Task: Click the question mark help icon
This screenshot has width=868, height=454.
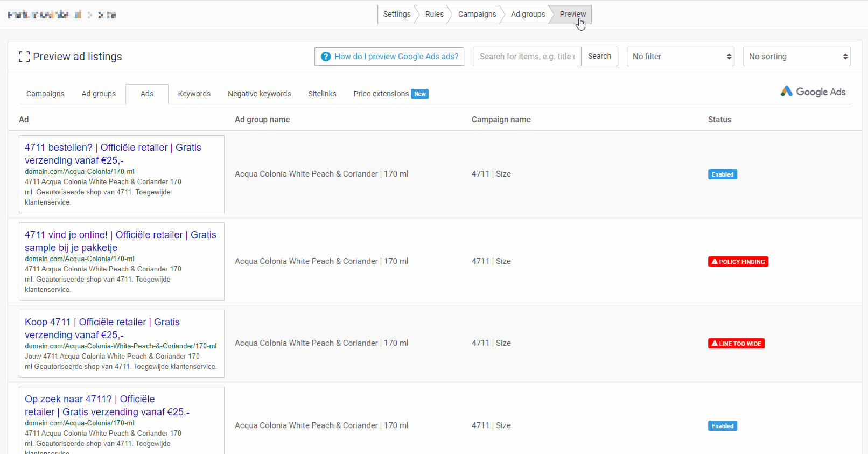Action: pyautogui.click(x=326, y=57)
